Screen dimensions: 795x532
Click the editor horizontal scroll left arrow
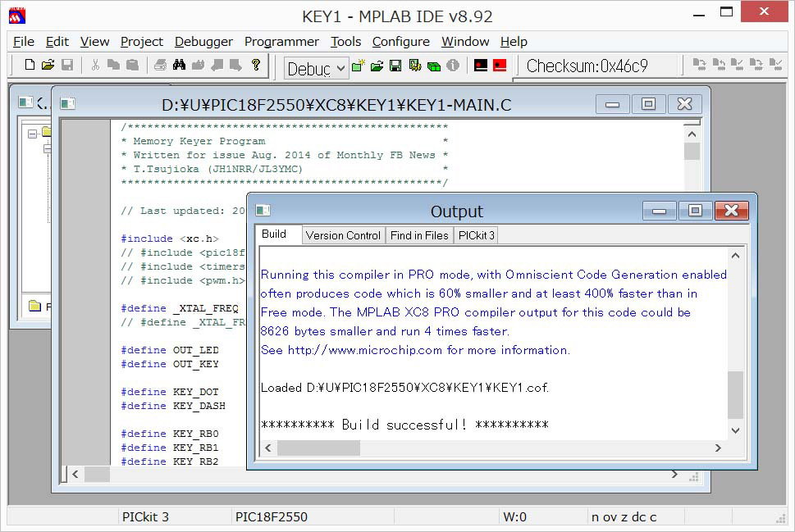75,475
